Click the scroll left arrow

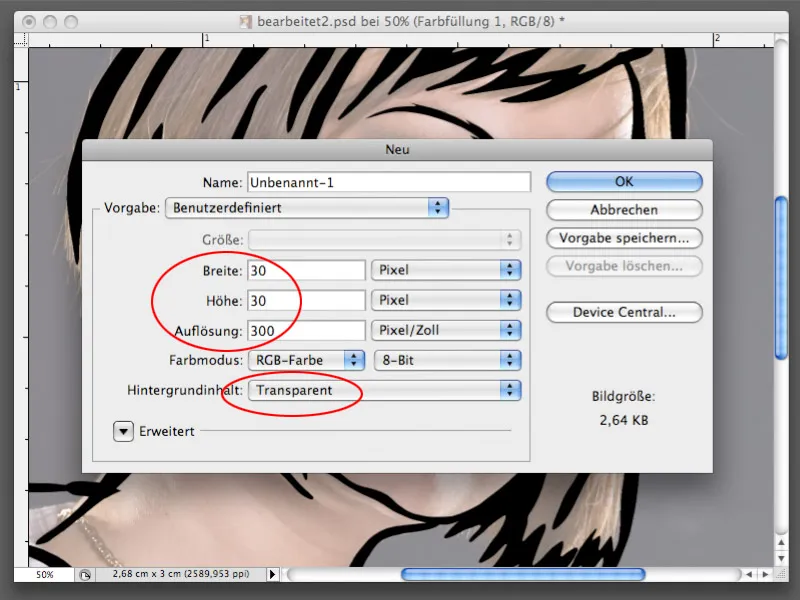(749, 574)
